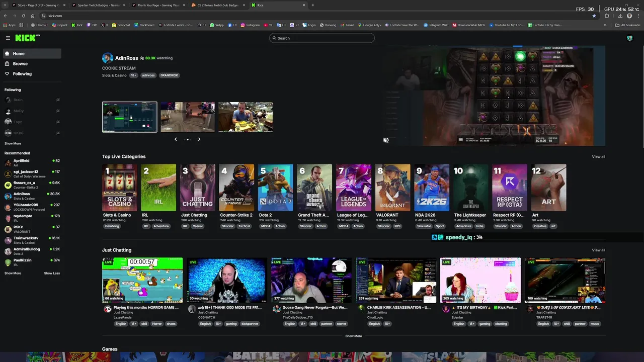The height and width of the screenshot is (362, 644).
Task: Open ITS MY BIRTHDAY stream thumbnail
Action: pyautogui.click(x=480, y=281)
